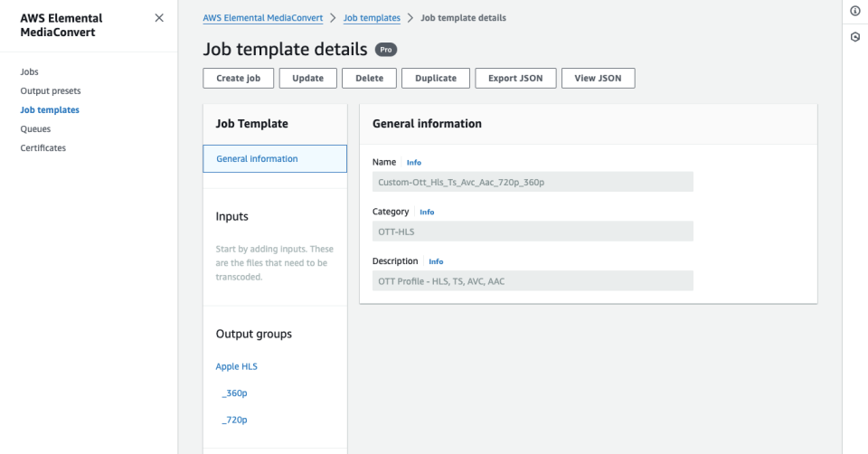Open View JSON

click(x=598, y=79)
